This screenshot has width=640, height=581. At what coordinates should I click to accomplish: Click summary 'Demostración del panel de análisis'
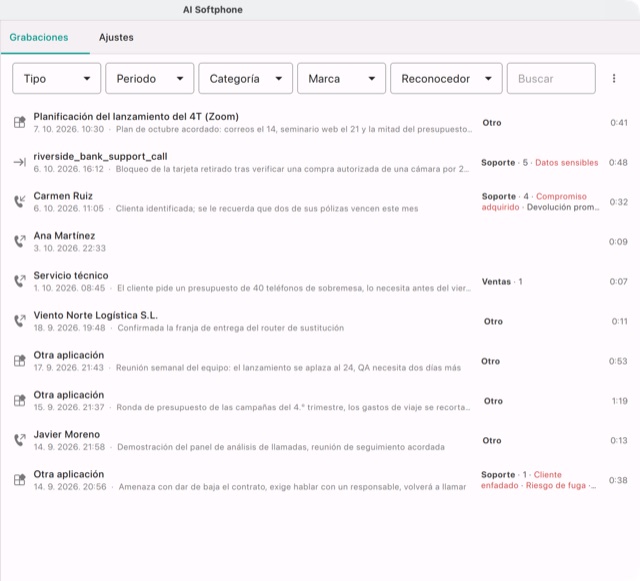[281, 447]
